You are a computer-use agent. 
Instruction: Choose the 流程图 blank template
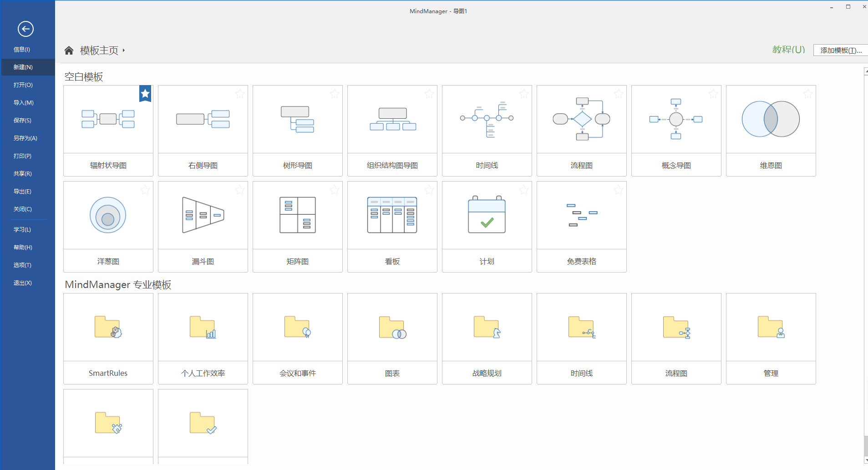tap(582, 131)
